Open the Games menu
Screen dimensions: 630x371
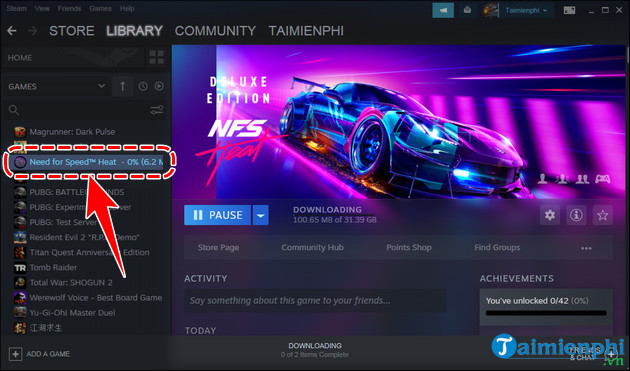pyautogui.click(x=100, y=8)
